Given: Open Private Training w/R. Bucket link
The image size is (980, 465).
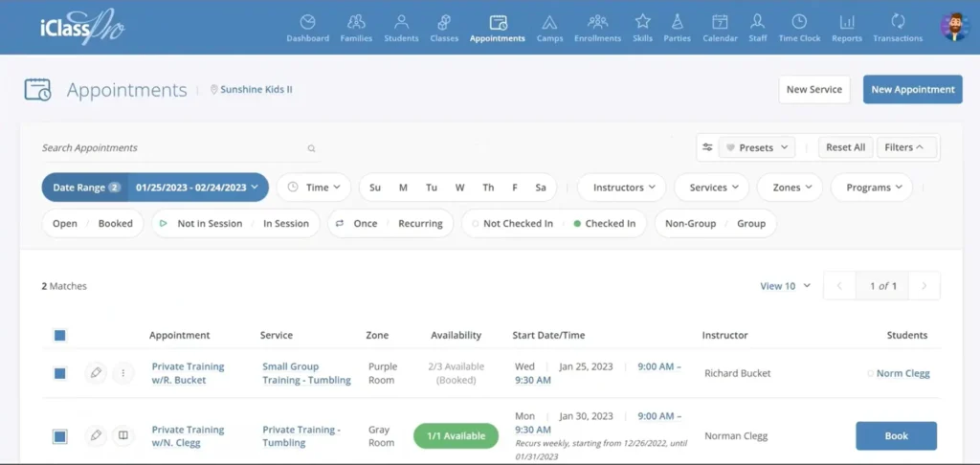Looking at the screenshot, I should point(188,373).
